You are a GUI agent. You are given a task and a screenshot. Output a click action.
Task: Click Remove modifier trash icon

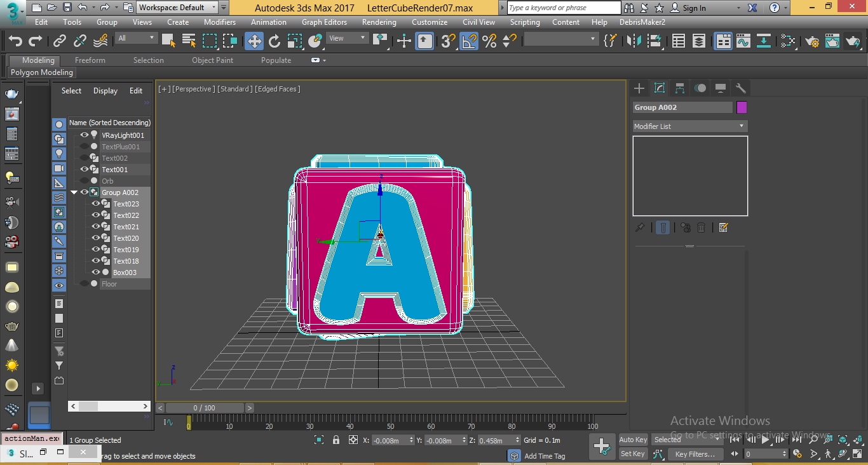coord(702,227)
